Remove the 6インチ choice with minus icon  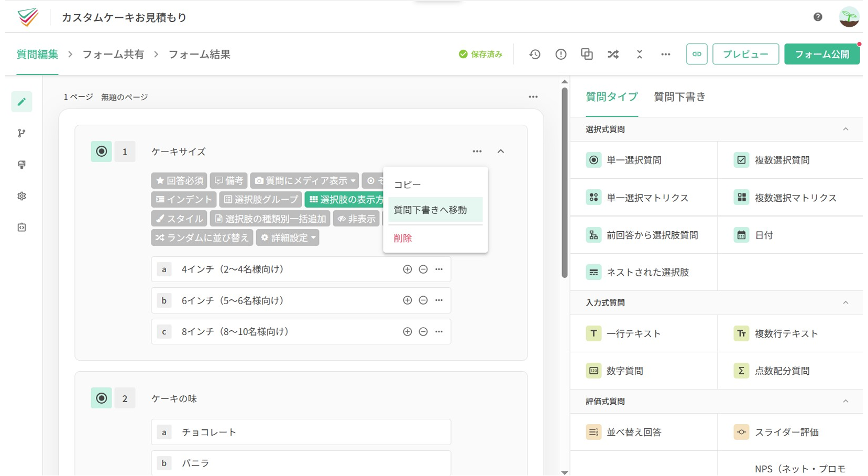423,300
